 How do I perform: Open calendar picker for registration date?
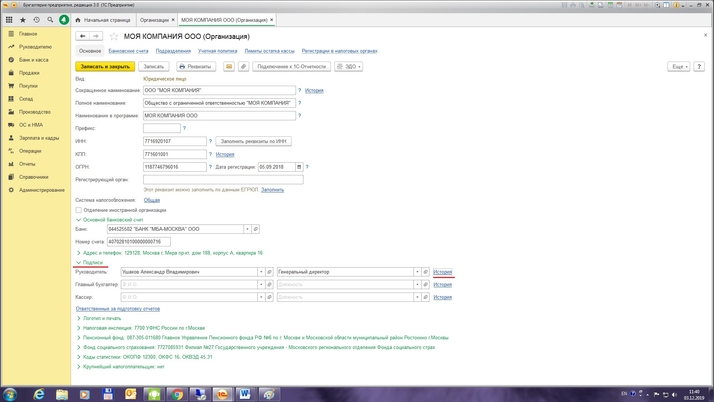point(299,167)
